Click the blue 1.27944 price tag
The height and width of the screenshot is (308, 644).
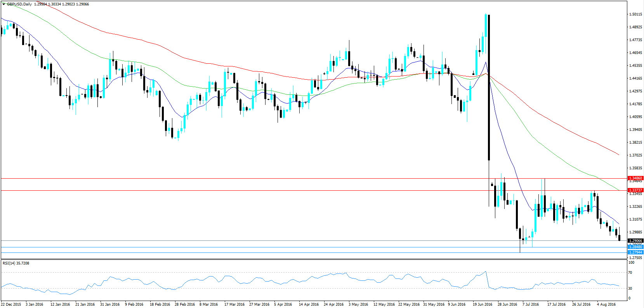point(635,252)
